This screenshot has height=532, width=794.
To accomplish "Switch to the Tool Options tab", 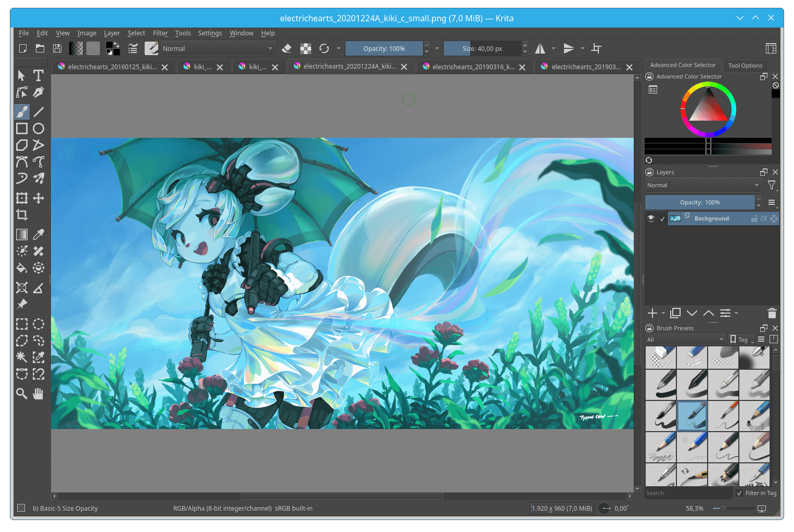I will tap(745, 66).
